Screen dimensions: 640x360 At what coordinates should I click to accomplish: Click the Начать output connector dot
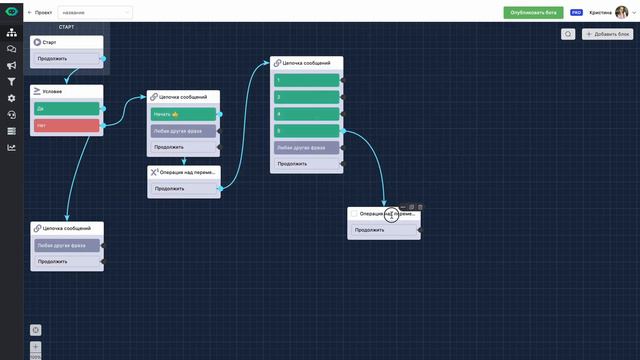[x=220, y=114]
